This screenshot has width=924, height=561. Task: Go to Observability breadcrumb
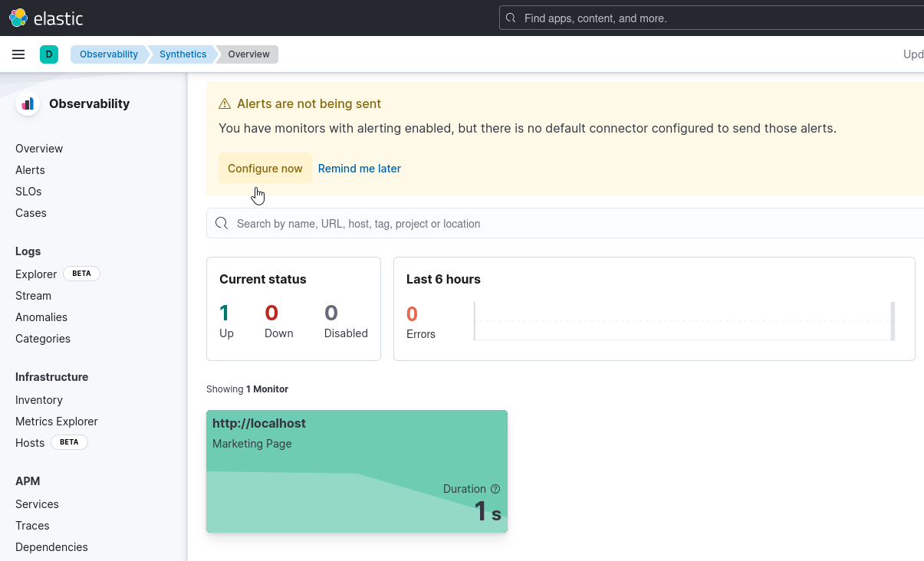(109, 54)
